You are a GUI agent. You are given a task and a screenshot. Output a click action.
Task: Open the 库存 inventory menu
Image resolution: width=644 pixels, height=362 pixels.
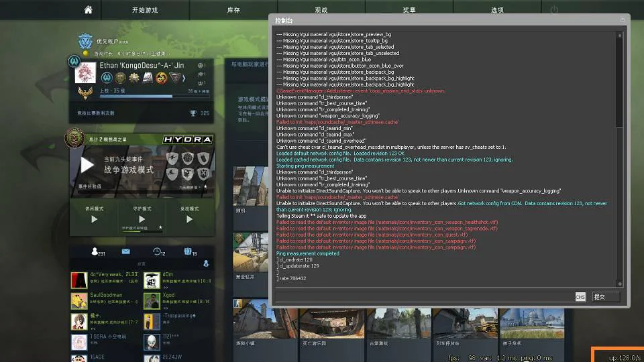click(233, 10)
